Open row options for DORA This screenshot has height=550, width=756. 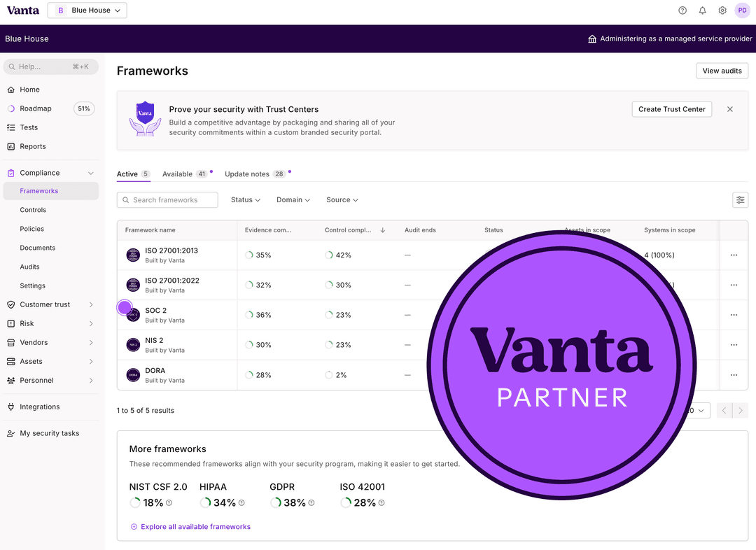[x=734, y=375]
